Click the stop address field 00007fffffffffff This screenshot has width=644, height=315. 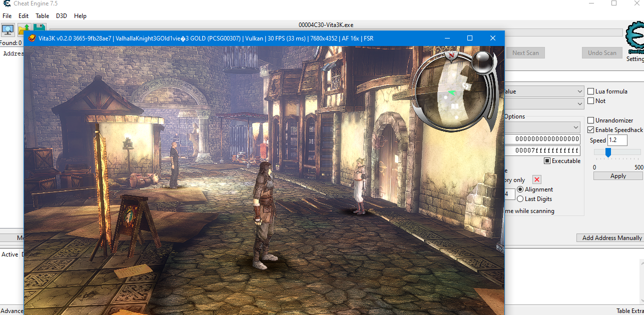pos(542,150)
